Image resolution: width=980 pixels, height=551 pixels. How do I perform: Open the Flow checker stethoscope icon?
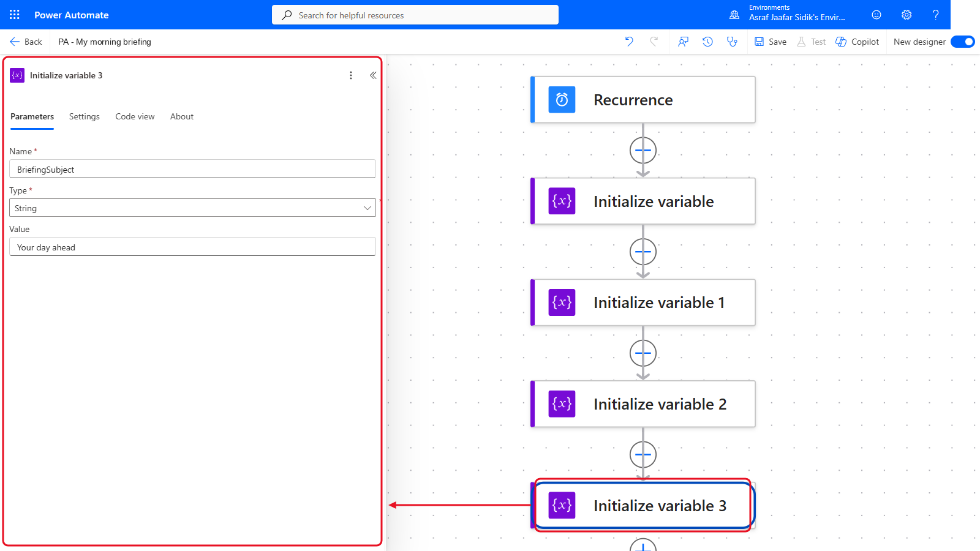click(732, 42)
